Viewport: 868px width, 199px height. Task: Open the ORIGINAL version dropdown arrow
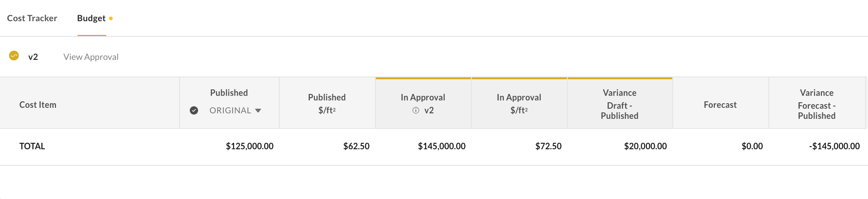[258, 111]
